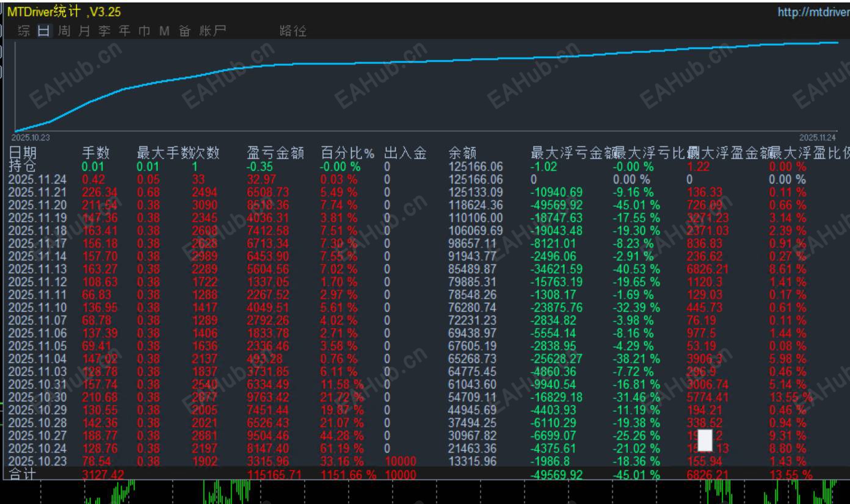850x504 pixels.
Task: Select the 2025.11.19 date row
Action: (38, 218)
